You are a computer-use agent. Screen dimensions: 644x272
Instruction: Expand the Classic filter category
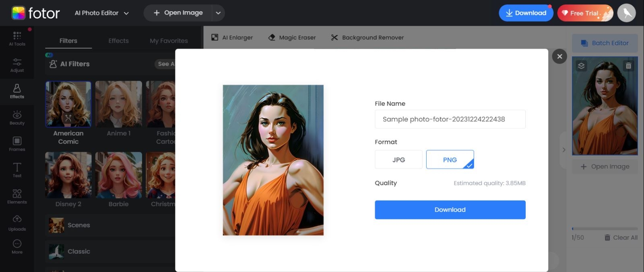click(x=110, y=252)
